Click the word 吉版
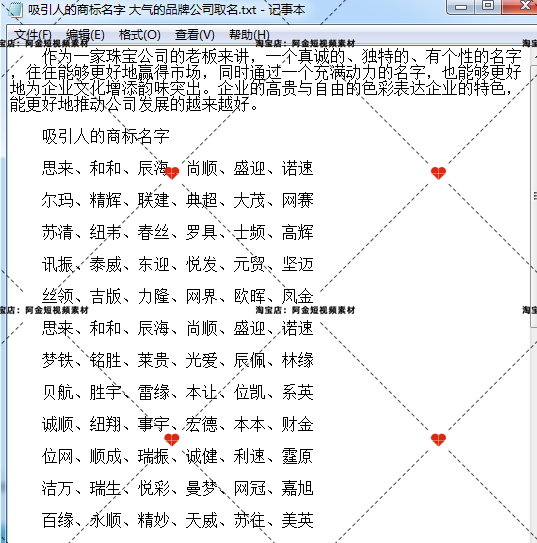This screenshot has height=543, width=537. [x=106, y=296]
